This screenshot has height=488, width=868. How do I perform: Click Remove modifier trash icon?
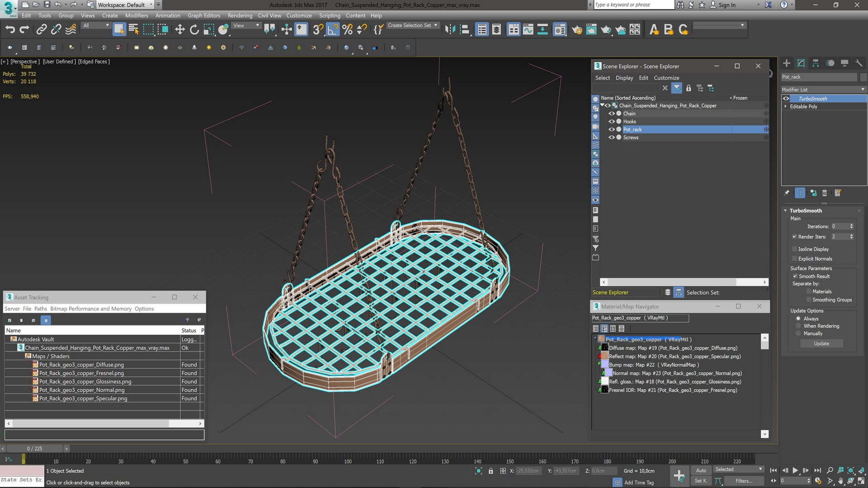pos(825,193)
